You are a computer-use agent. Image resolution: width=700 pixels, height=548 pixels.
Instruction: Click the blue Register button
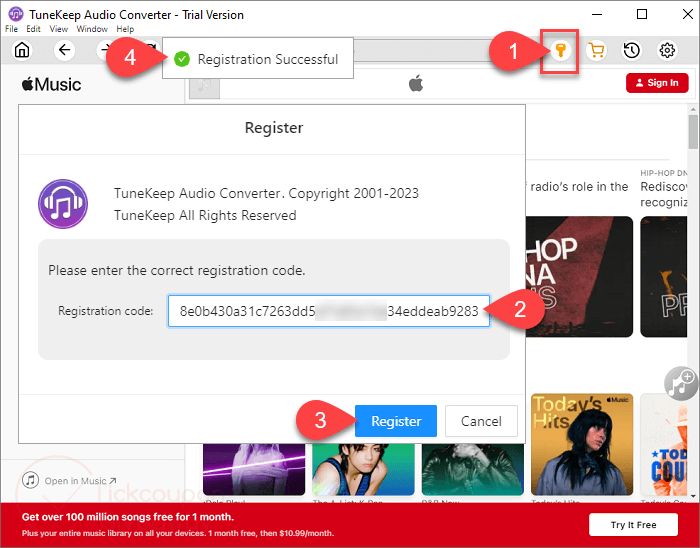396,421
